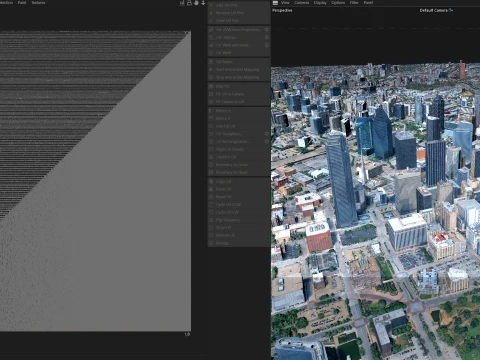Open options gear for Set UVW from Projection
Image resolution: width=480 pixels, height=360 pixels.
coord(267,30)
